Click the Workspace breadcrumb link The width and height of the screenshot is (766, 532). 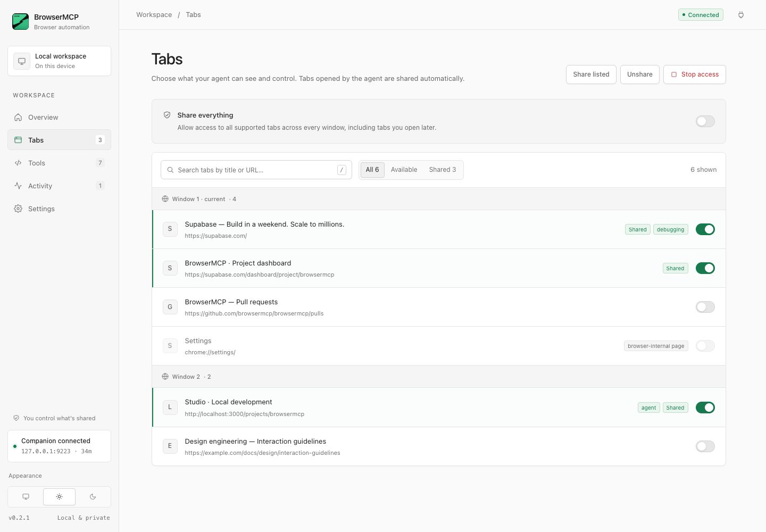(154, 15)
